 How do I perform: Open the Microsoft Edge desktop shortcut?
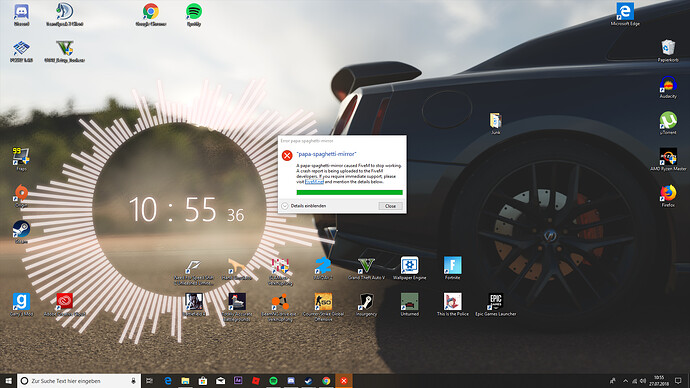625,15
